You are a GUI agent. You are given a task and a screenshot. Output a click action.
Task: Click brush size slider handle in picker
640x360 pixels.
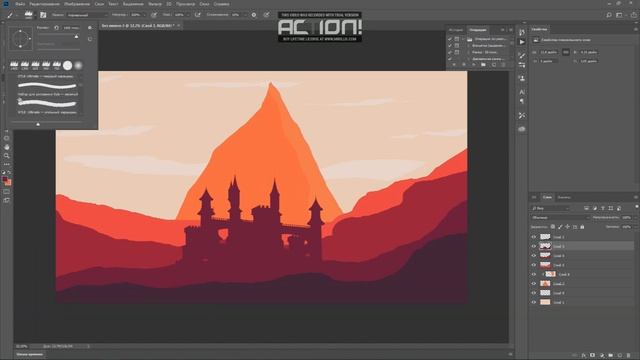[76, 37]
